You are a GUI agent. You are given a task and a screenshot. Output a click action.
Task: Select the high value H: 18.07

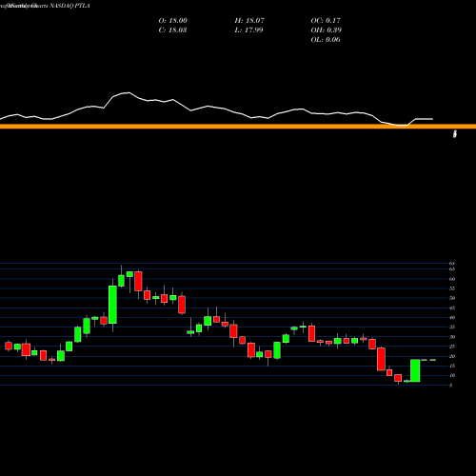[x=249, y=21]
